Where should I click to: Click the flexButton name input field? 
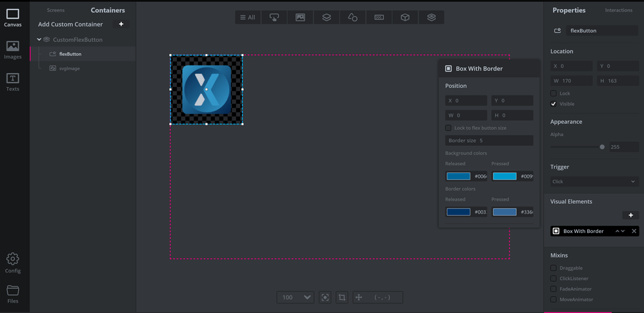601,30
